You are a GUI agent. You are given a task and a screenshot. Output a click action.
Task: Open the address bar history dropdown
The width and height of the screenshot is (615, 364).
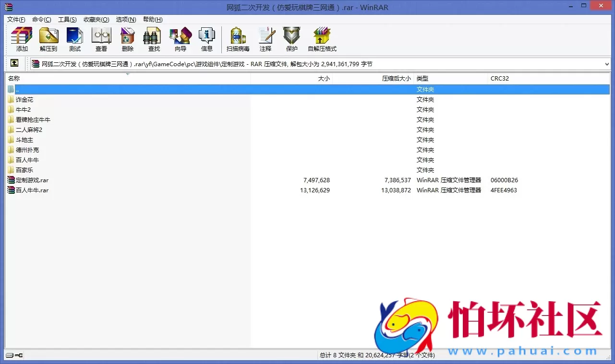(607, 63)
